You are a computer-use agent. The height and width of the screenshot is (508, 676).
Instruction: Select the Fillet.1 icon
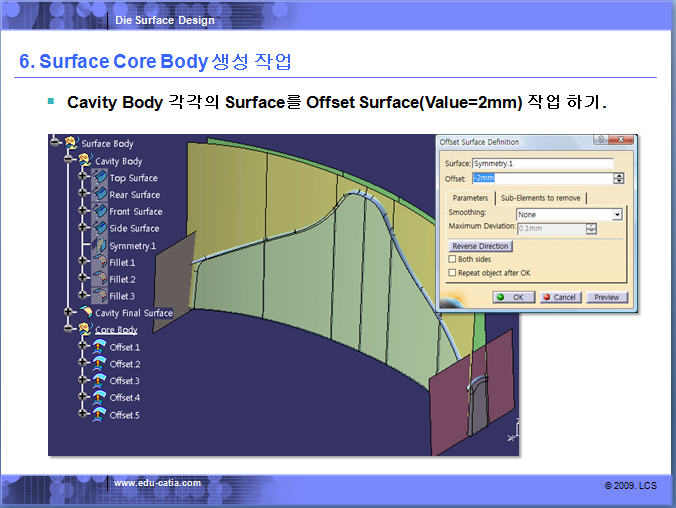pos(99,262)
